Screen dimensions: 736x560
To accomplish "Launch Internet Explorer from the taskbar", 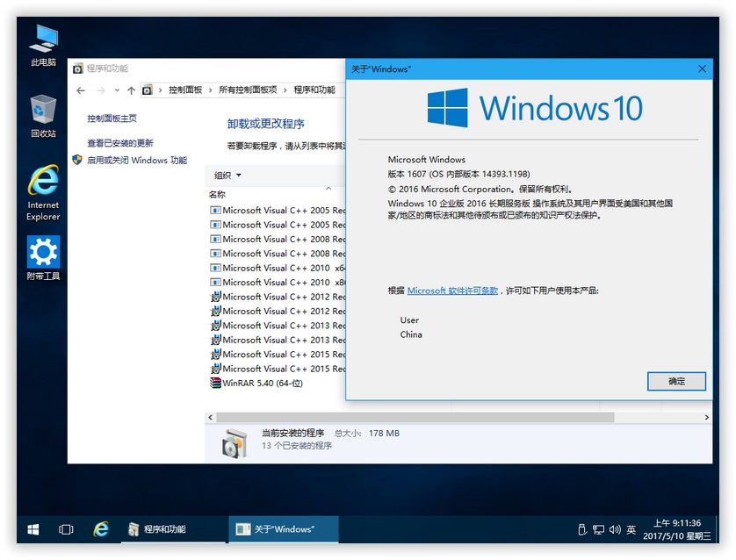I will [x=100, y=529].
